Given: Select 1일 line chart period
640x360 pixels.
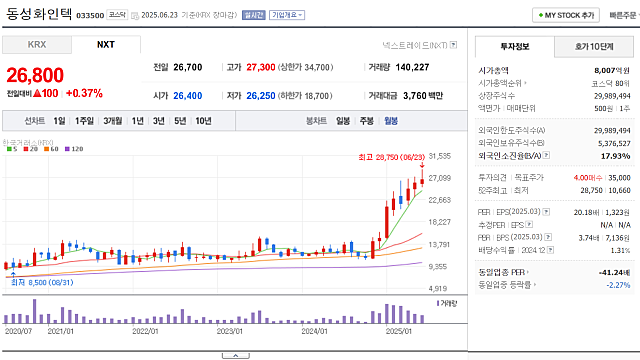Looking at the screenshot, I should [59, 121].
